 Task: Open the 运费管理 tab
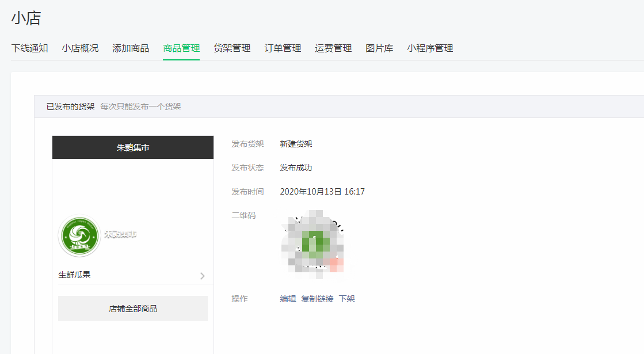[333, 48]
